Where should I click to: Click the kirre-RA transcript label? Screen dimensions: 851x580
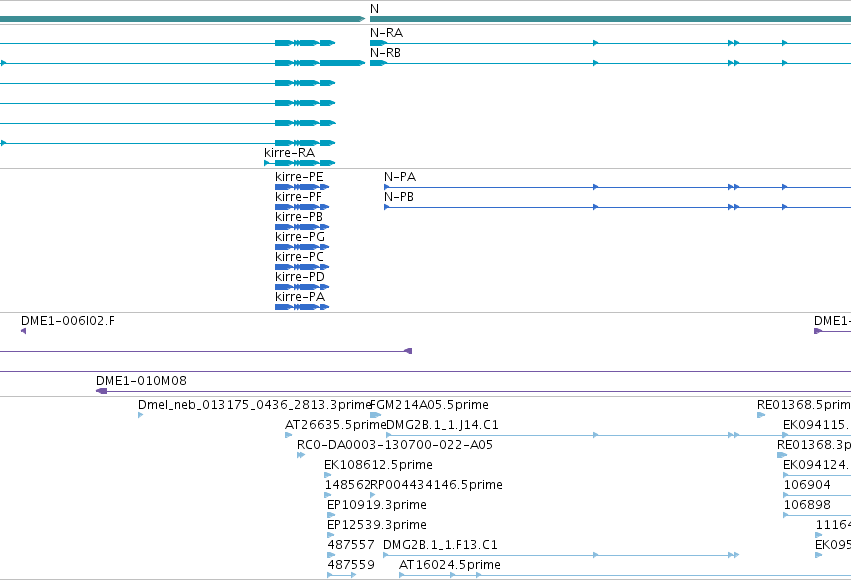(289, 152)
